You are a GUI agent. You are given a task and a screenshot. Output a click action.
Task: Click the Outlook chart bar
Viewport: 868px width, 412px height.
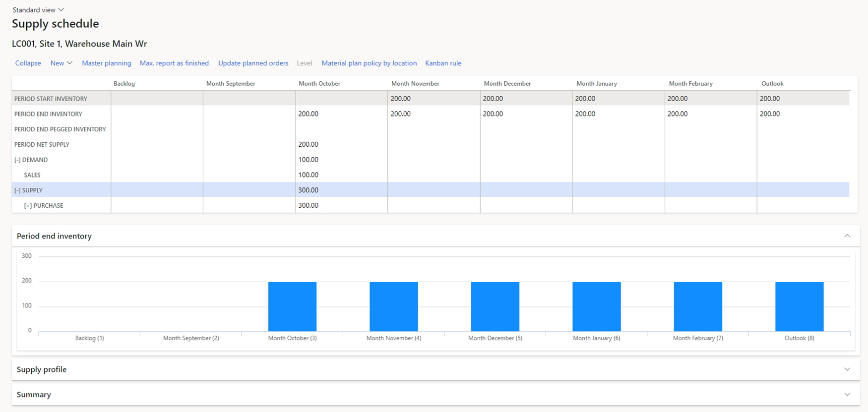click(x=799, y=306)
